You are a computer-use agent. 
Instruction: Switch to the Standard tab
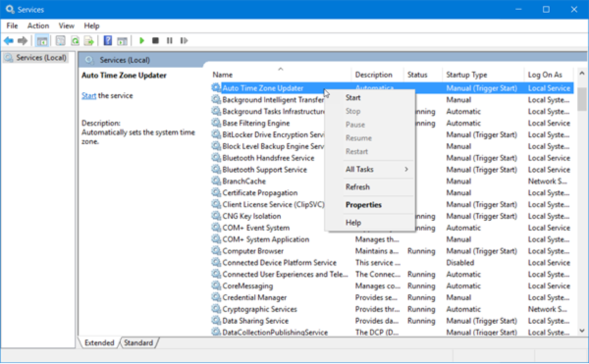pyautogui.click(x=138, y=343)
